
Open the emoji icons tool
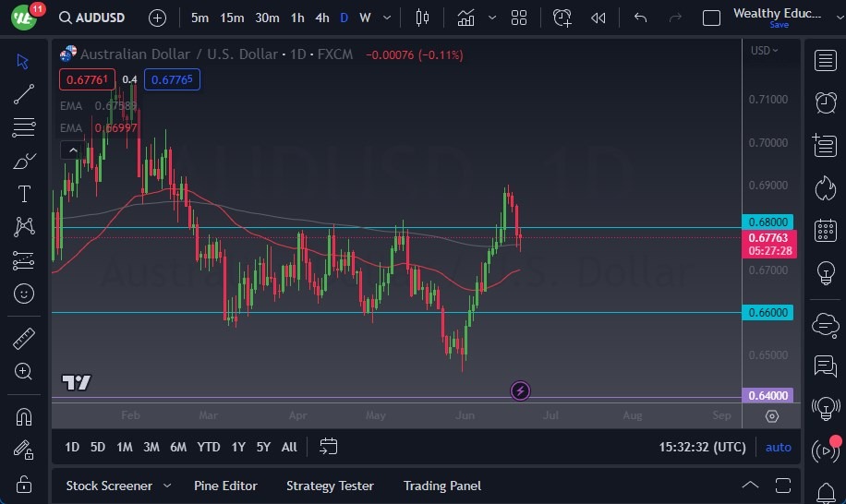tap(24, 294)
